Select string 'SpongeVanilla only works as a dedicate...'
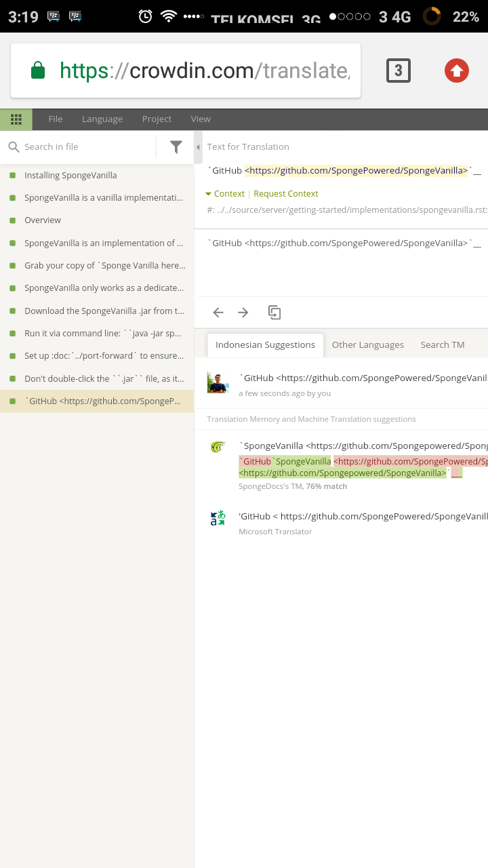Image resolution: width=488 pixels, height=868 pixels. pos(97,288)
